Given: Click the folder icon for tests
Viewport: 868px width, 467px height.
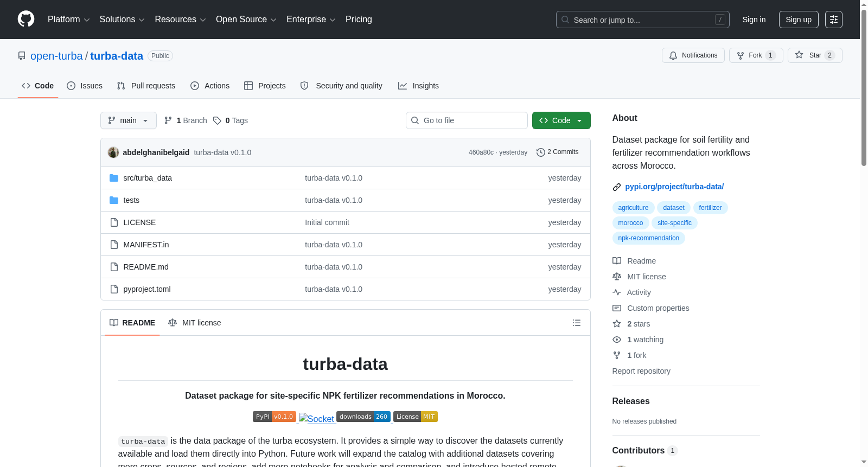Looking at the screenshot, I should click(x=114, y=200).
